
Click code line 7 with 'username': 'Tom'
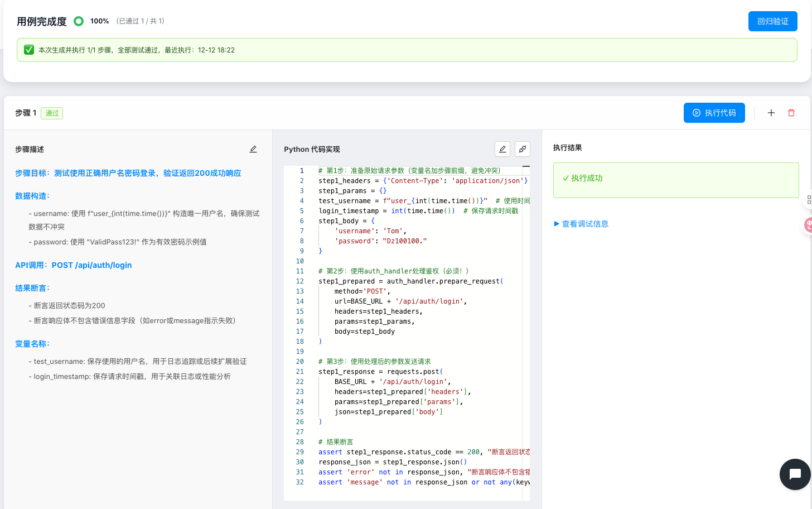[x=370, y=231]
